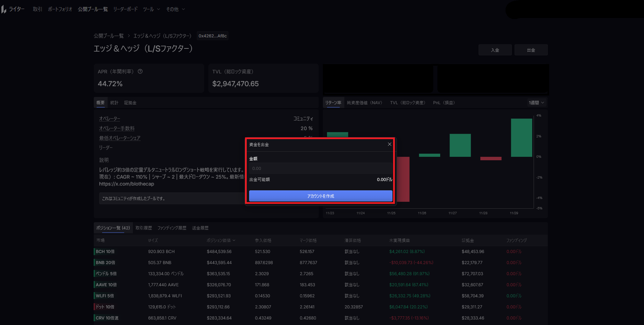Click the Lighter logo icon

pyautogui.click(x=4, y=9)
